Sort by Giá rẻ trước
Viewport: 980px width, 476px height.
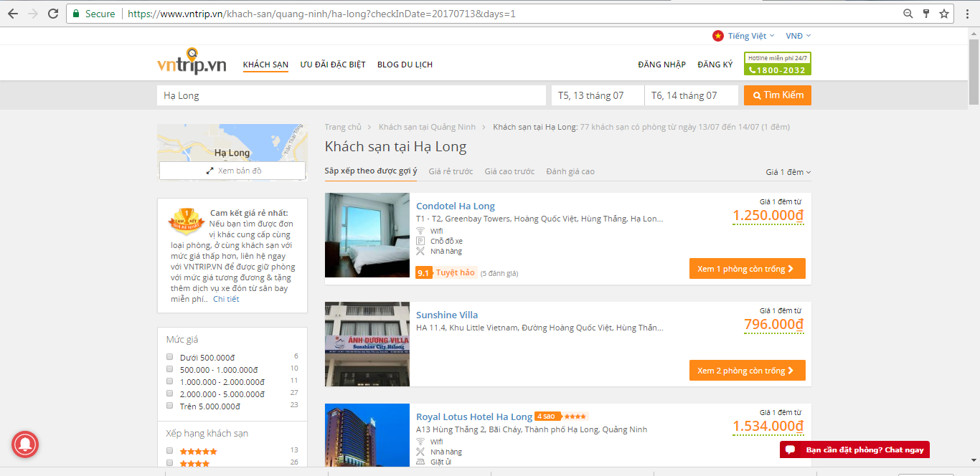[x=451, y=171]
